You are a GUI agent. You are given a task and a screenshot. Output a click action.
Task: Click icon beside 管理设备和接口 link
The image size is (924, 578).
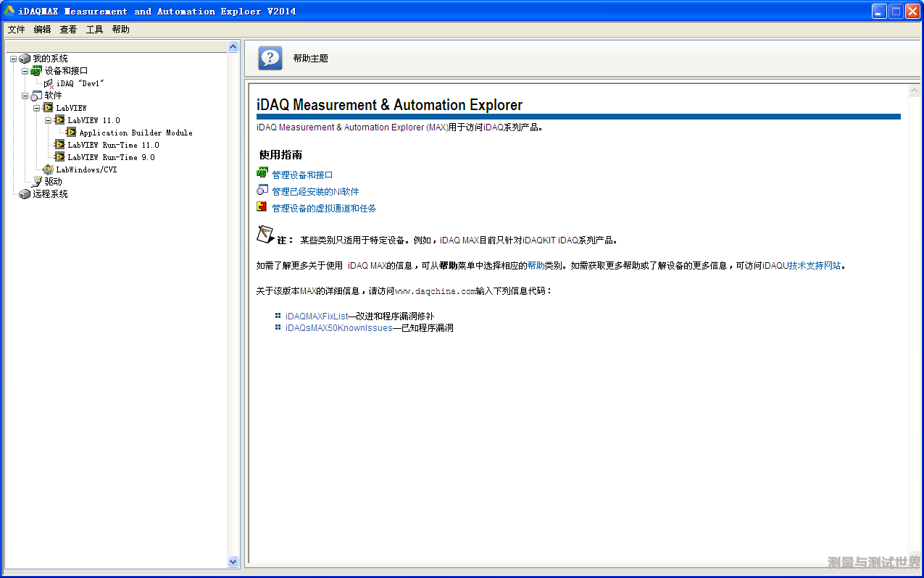(x=262, y=173)
